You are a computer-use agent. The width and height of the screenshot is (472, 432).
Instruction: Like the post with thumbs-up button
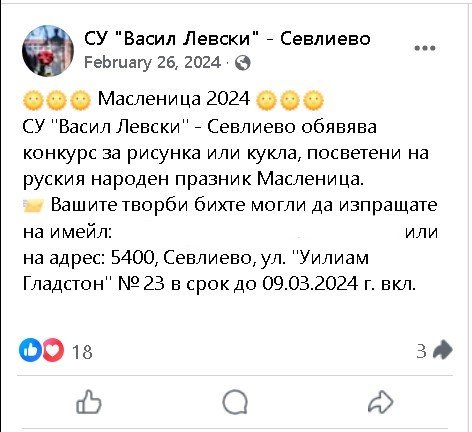pos(89,402)
